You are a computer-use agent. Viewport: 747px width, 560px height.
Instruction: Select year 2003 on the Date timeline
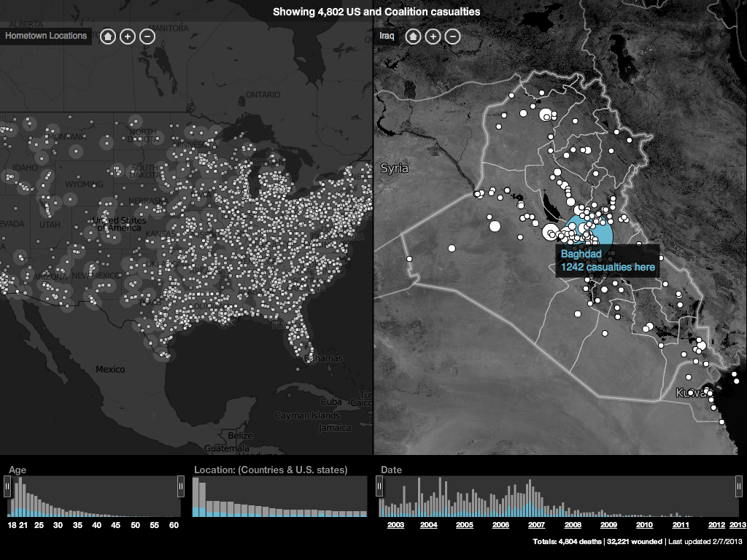click(395, 525)
